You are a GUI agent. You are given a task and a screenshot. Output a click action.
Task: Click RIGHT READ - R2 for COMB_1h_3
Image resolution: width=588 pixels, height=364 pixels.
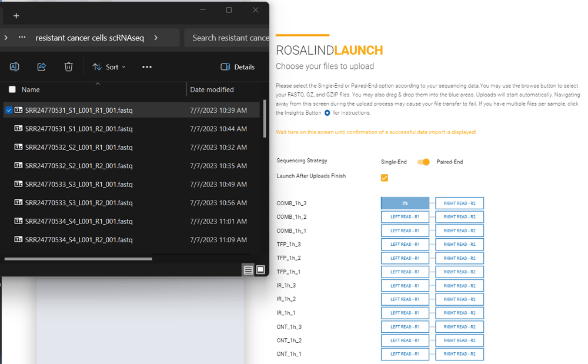pyautogui.click(x=459, y=203)
